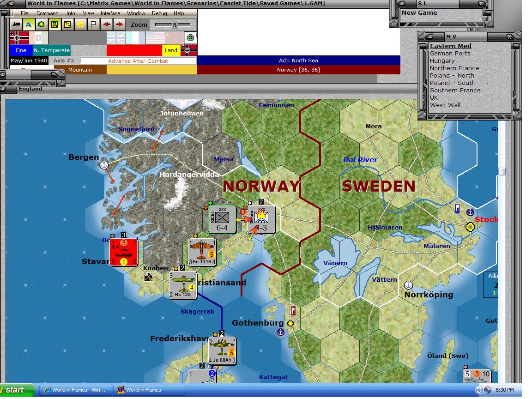The height and width of the screenshot is (399, 532).
Task: Select the German war flag
Action: pyautogui.click(x=19, y=38)
